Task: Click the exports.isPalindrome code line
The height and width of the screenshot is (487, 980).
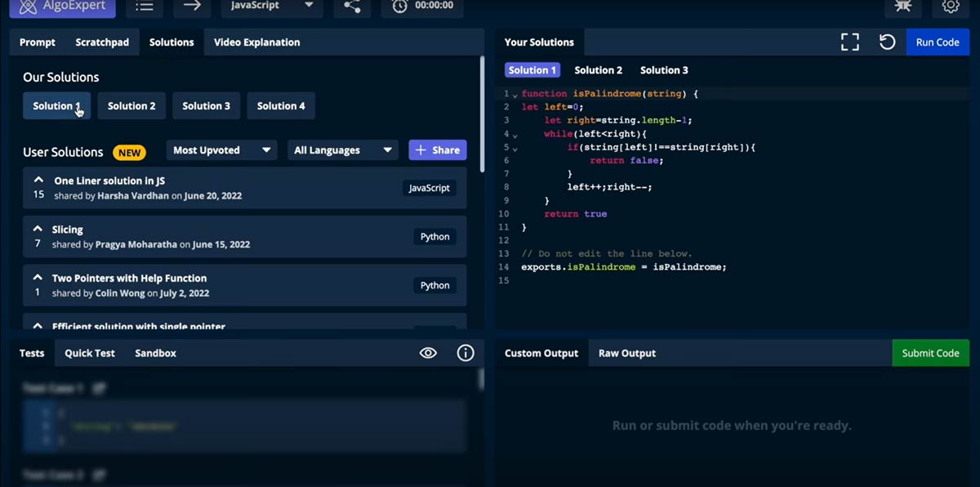Action: pyautogui.click(x=624, y=267)
